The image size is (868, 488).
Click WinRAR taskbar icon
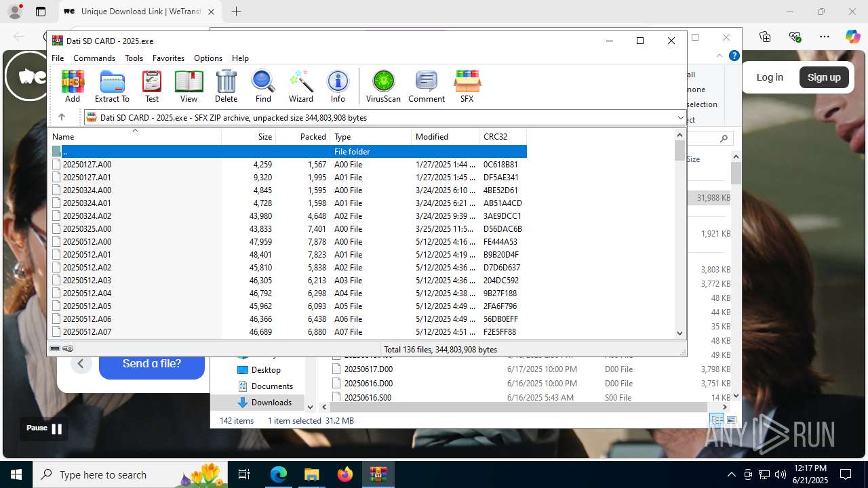378,474
